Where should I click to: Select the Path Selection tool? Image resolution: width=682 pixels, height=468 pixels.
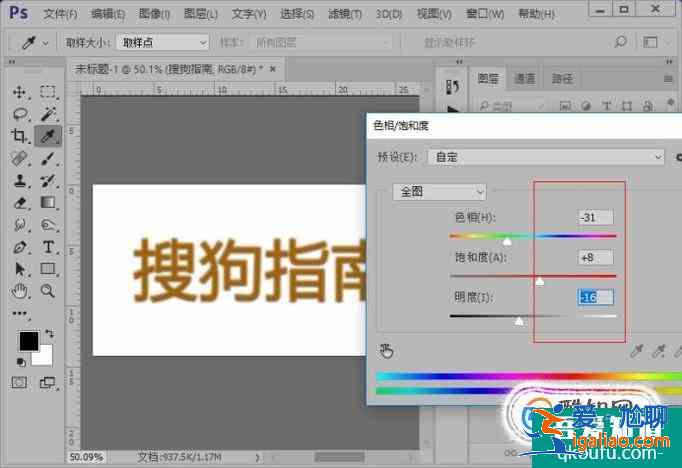pyautogui.click(x=20, y=269)
